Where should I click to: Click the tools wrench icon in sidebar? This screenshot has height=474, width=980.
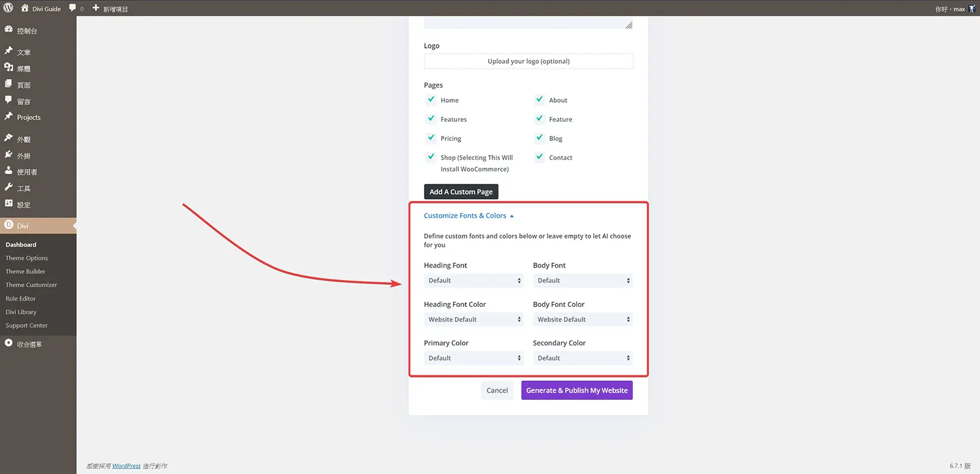pos(9,187)
